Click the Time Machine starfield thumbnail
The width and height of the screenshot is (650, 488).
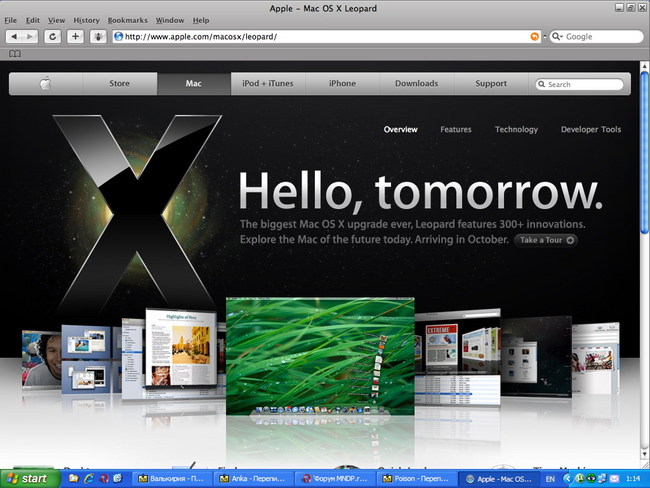[536, 357]
